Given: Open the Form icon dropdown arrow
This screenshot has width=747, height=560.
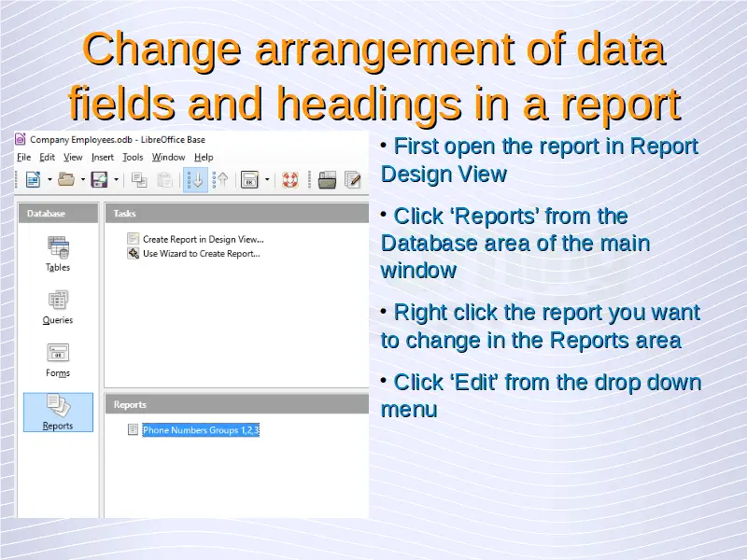Looking at the screenshot, I should coord(267,179).
